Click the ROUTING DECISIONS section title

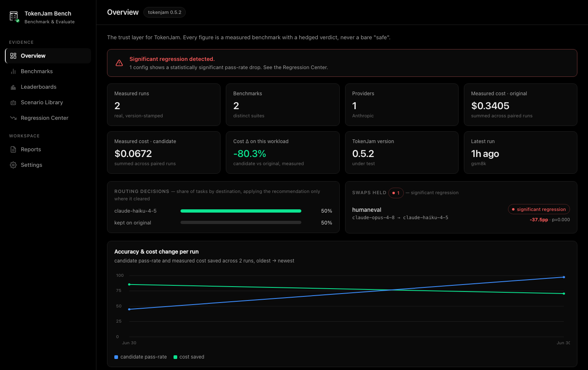pos(142,192)
